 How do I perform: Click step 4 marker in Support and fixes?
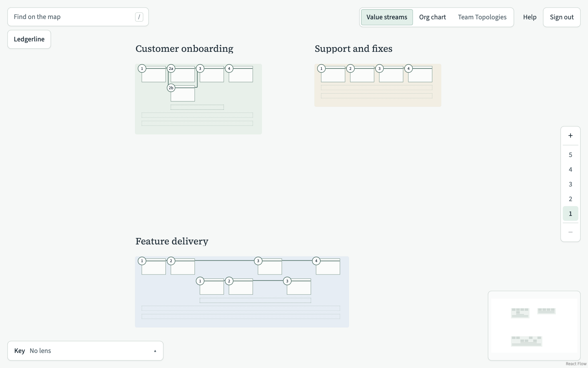[408, 68]
